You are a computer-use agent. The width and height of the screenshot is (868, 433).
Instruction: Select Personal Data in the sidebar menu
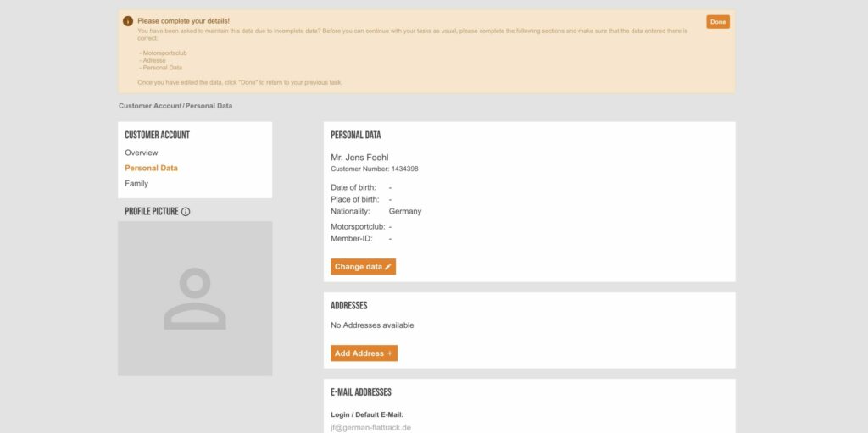[x=151, y=168]
